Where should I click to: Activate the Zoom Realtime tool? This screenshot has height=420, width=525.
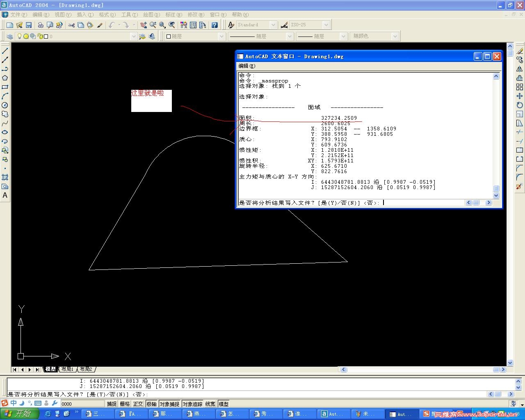pos(153,25)
